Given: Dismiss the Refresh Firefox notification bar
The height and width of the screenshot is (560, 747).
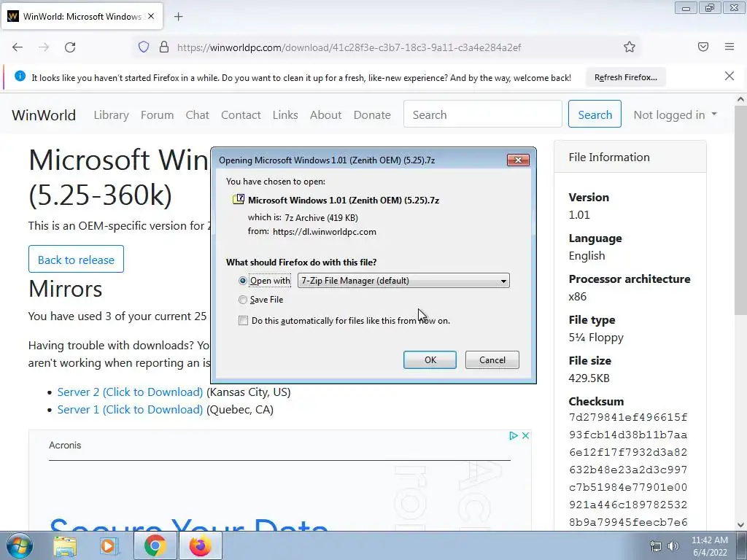Looking at the screenshot, I should 729,76.
